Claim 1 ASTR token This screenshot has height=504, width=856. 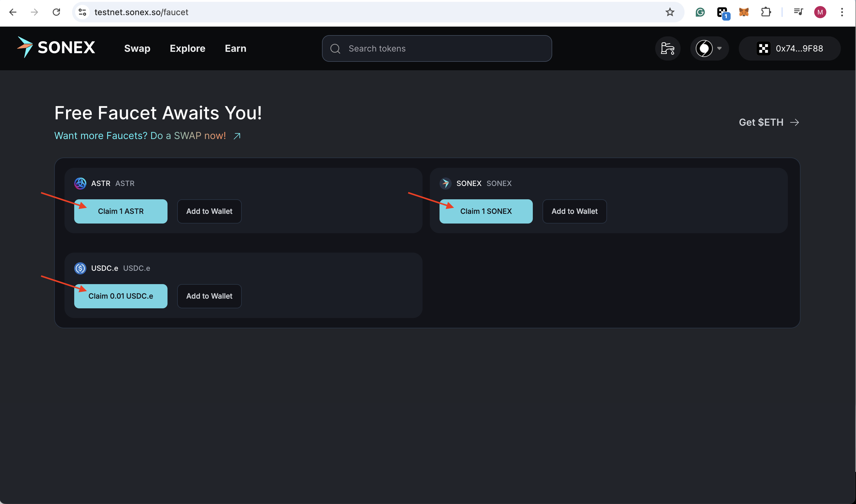click(121, 211)
